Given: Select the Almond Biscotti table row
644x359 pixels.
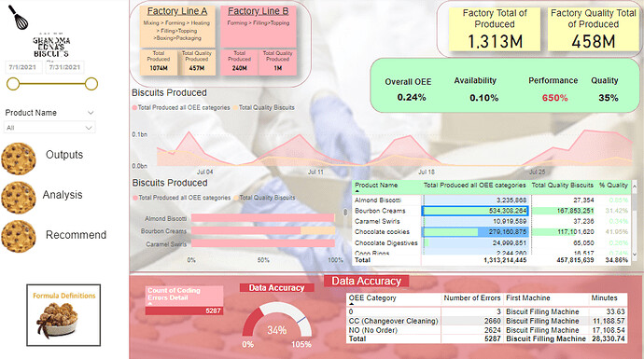Looking at the screenshot, I should (x=491, y=200).
